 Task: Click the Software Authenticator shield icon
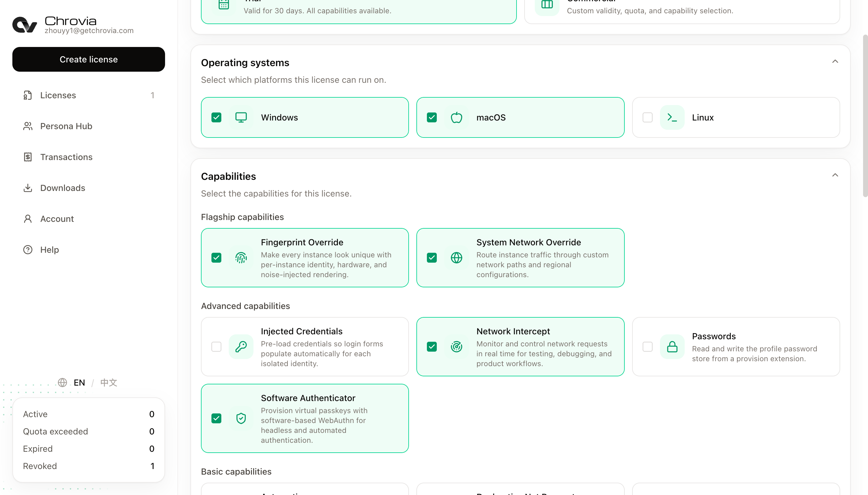241,418
